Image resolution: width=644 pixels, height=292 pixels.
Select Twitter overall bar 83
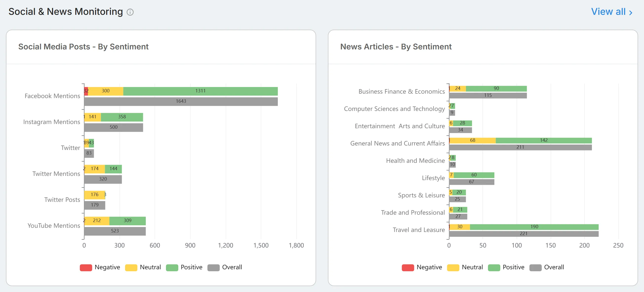pyautogui.click(x=89, y=153)
